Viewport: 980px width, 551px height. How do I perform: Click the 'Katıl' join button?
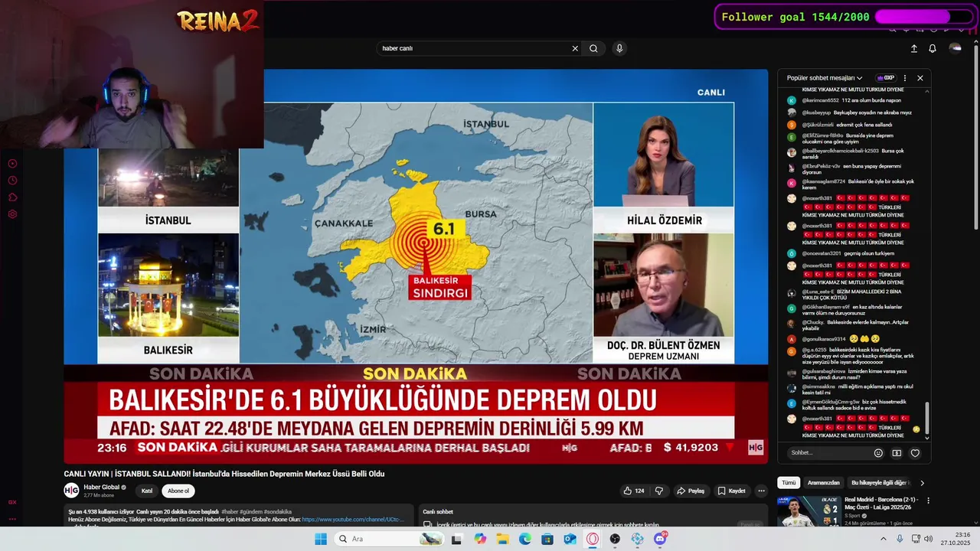tap(147, 491)
